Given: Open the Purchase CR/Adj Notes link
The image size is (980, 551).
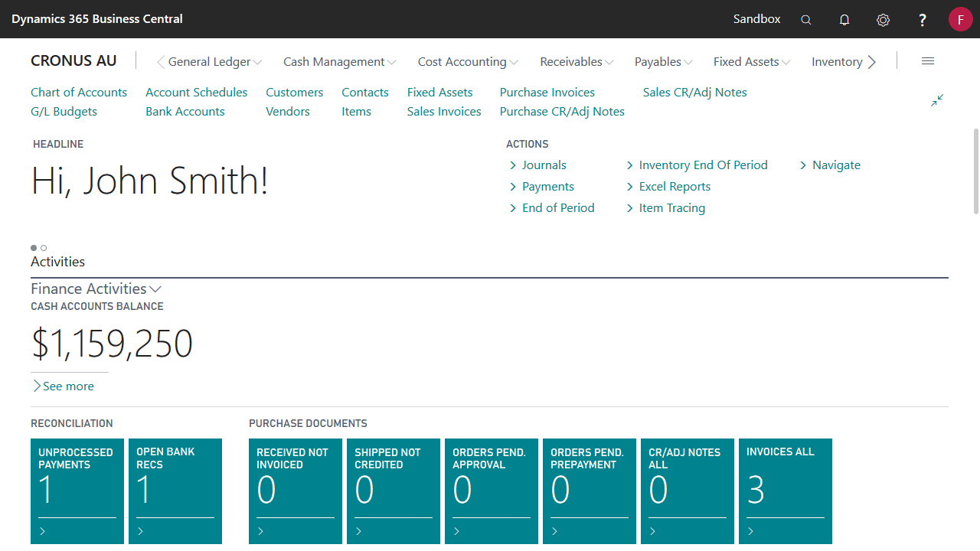Looking at the screenshot, I should pyautogui.click(x=562, y=112).
